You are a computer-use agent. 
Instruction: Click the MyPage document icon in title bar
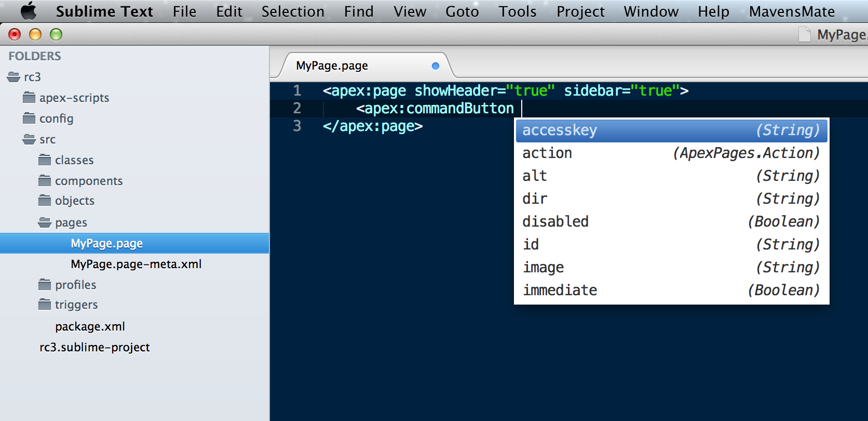pyautogui.click(x=804, y=34)
